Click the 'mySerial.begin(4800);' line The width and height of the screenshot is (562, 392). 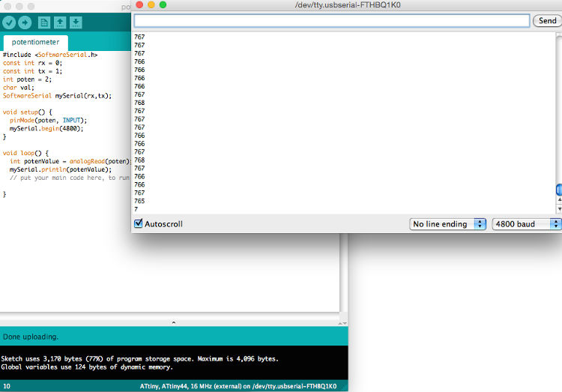[46, 129]
